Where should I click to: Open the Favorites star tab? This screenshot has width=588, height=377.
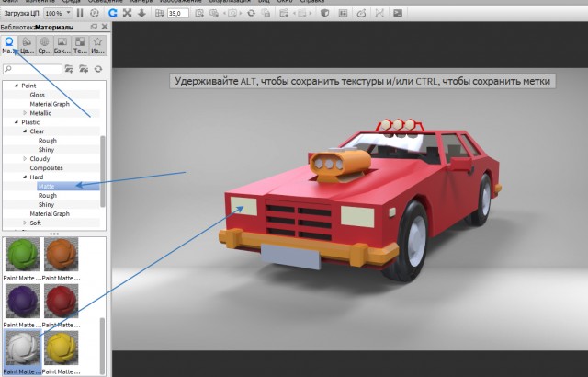tap(97, 46)
